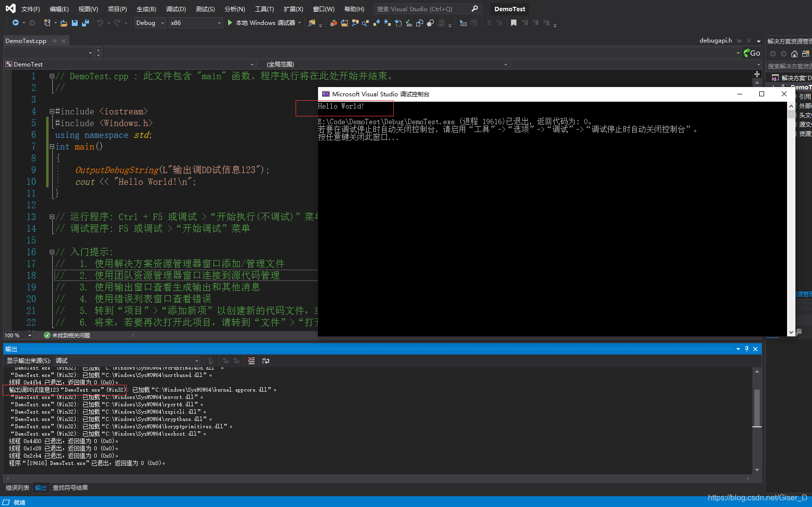Click the split editor handle icon
This screenshot has height=507, width=812.
pyautogui.click(x=757, y=74)
